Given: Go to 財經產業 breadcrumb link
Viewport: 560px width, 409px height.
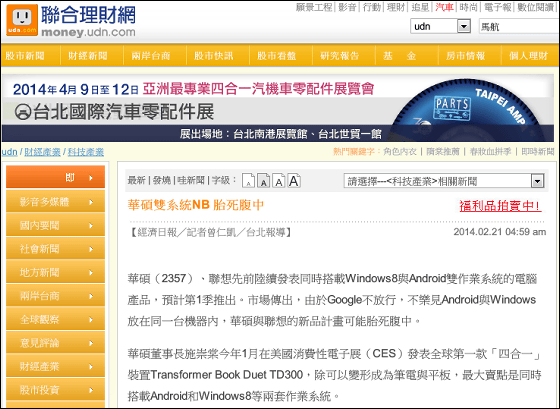Looking at the screenshot, I should click(42, 152).
